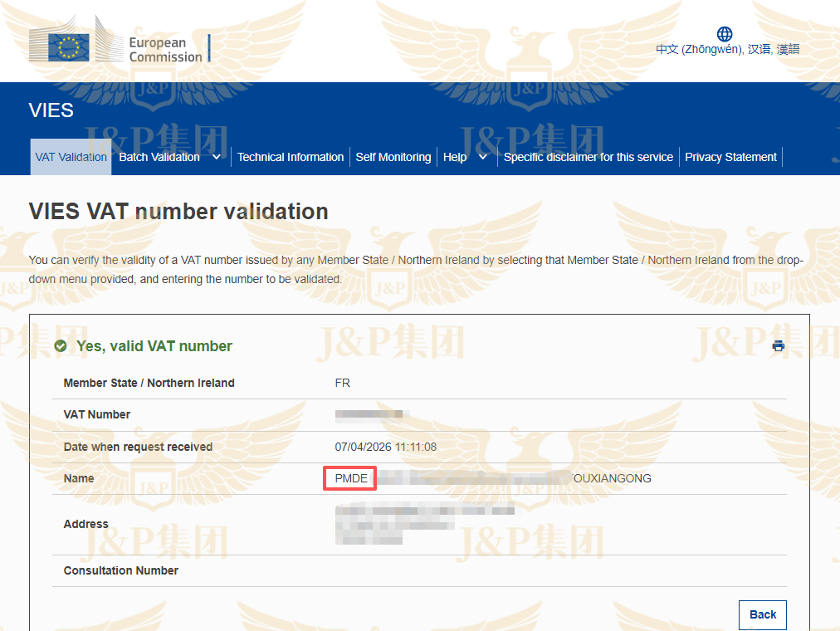The image size is (840, 631).
Task: View the Specific disclaimer for this service
Action: 588,156
